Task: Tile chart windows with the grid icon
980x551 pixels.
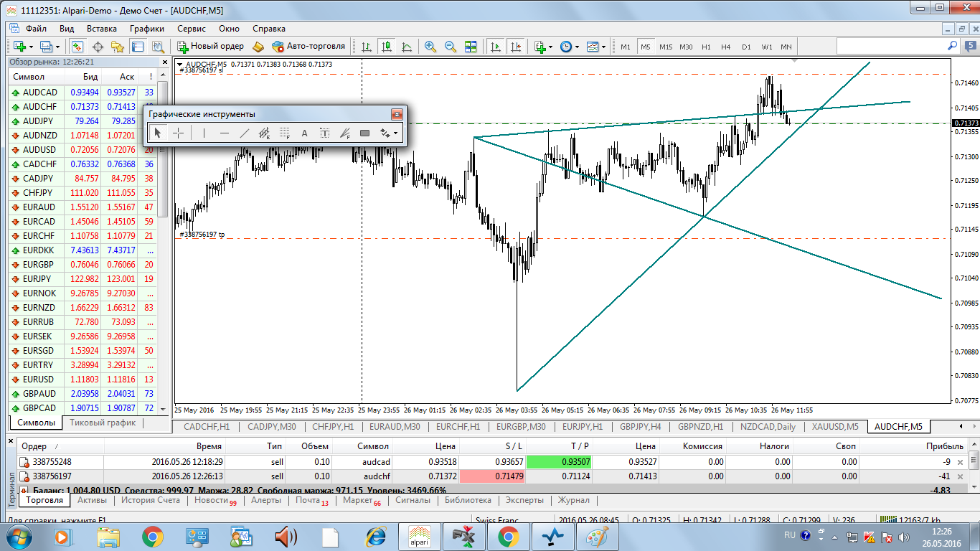Action: point(471,46)
